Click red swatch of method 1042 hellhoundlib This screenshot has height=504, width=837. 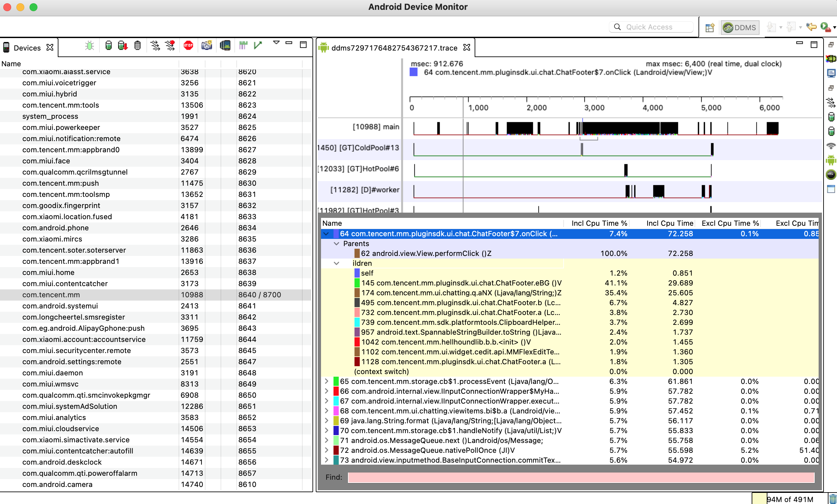pos(357,342)
